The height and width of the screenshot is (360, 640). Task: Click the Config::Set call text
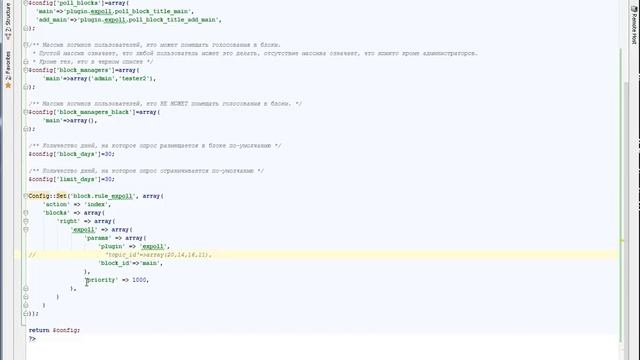(x=47, y=196)
